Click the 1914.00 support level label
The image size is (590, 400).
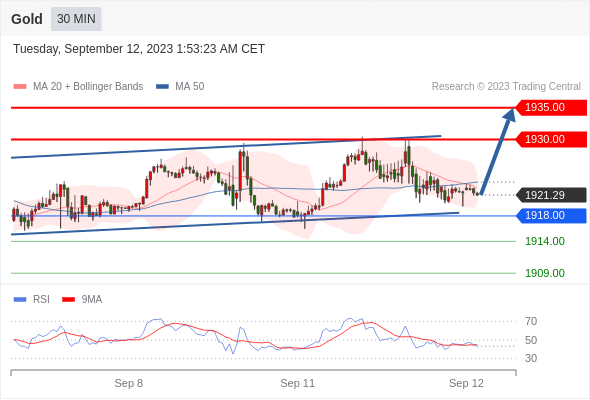pyautogui.click(x=545, y=241)
